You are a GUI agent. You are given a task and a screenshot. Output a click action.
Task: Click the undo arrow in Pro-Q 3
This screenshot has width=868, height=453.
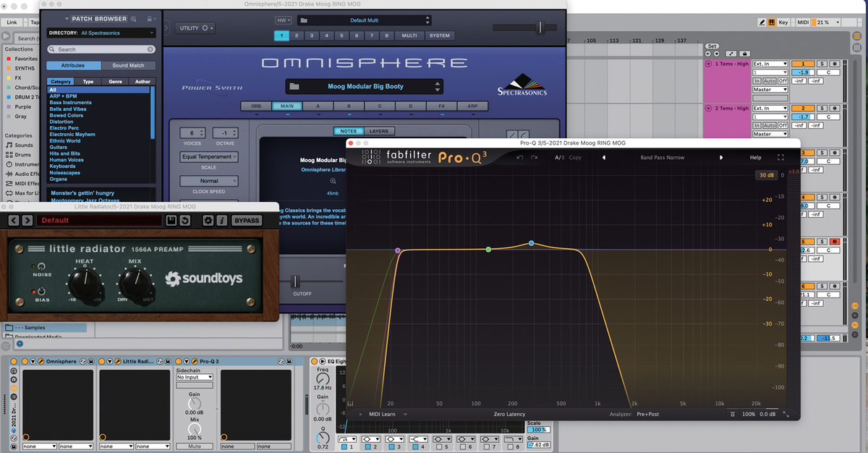click(x=520, y=157)
